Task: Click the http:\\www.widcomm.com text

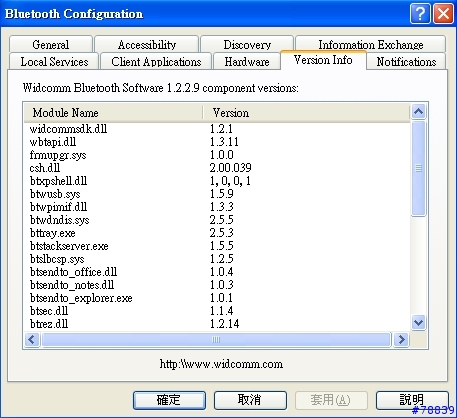Action: click(x=221, y=364)
